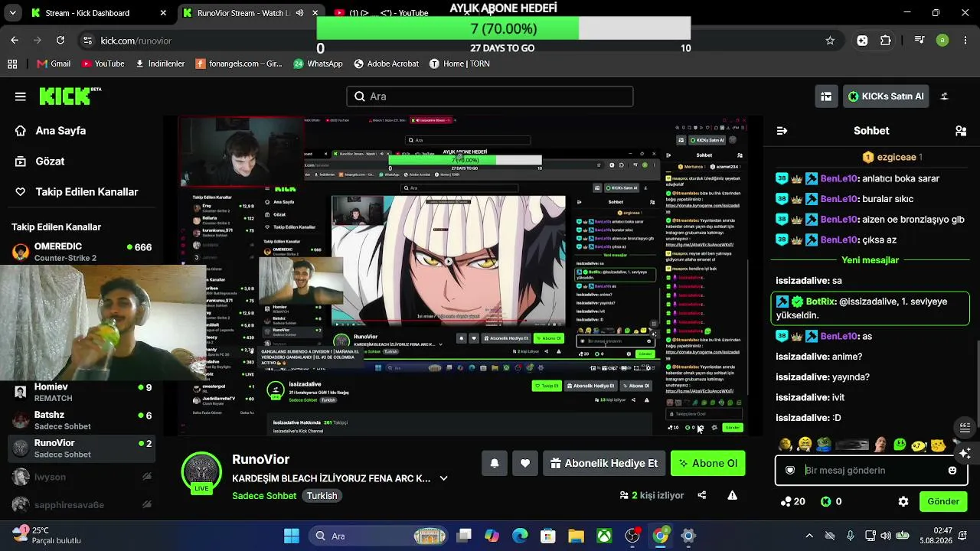This screenshot has width=980, height=551.
Task: Open the profile avatar icon in the Kick header
Action: point(944,96)
